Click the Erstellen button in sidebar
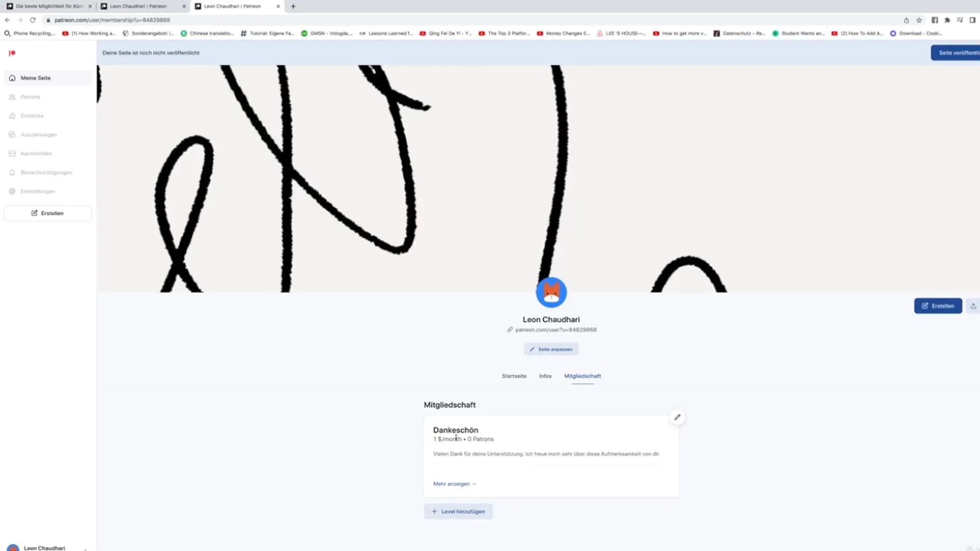This screenshot has width=980, height=551. [47, 213]
